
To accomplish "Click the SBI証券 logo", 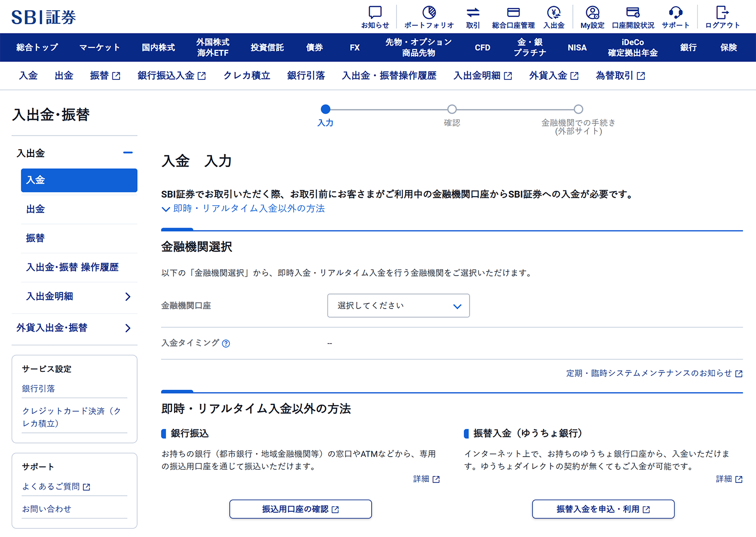I will (x=44, y=17).
